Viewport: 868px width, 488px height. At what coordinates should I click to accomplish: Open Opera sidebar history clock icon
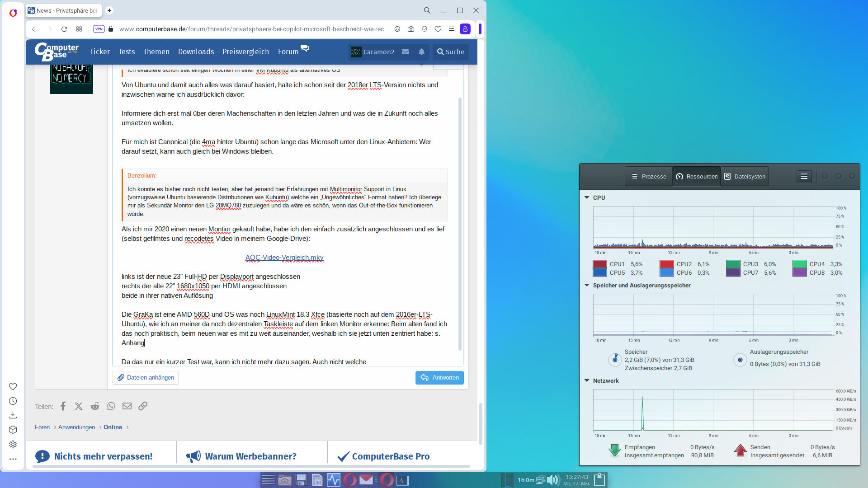pos(13,401)
